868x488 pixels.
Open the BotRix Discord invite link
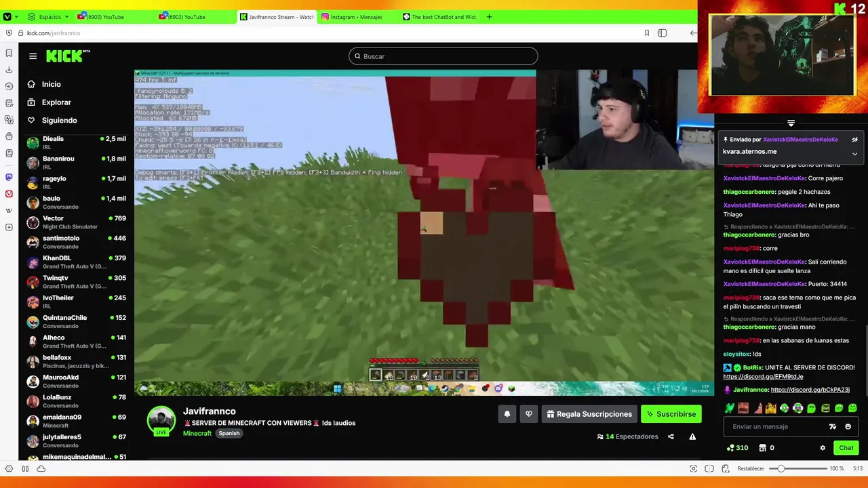(x=763, y=376)
